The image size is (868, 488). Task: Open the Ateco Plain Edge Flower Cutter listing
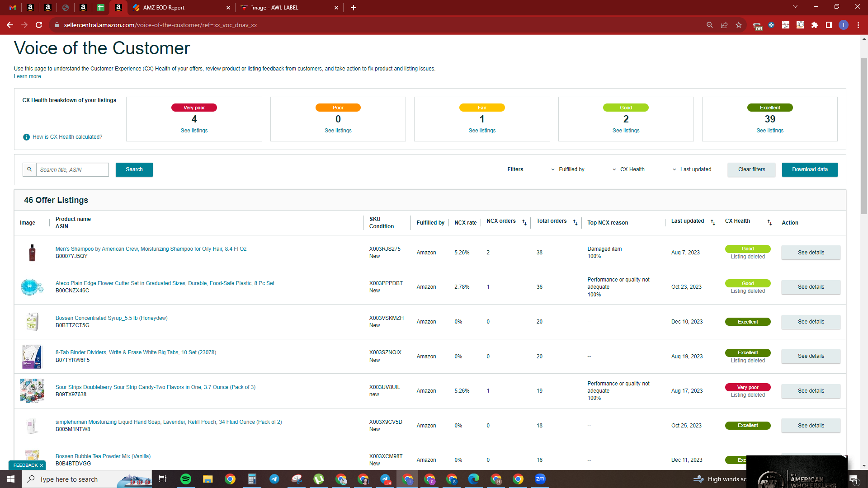(165, 283)
